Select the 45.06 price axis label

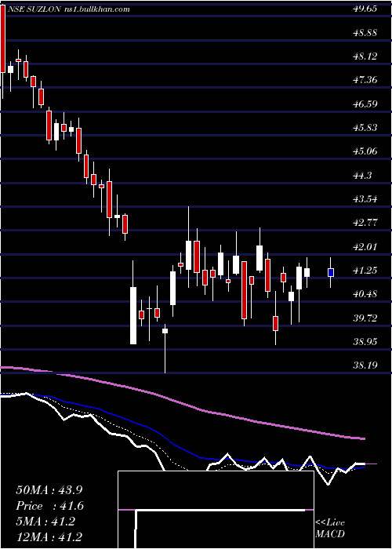coord(365,151)
